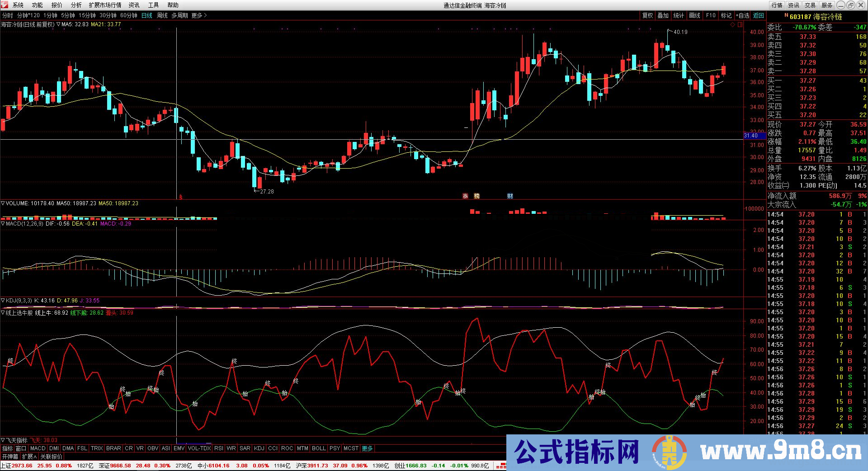Screen dimensions: 868x471
Task: Add stock to watchlist with +自选
Action: click(743, 15)
